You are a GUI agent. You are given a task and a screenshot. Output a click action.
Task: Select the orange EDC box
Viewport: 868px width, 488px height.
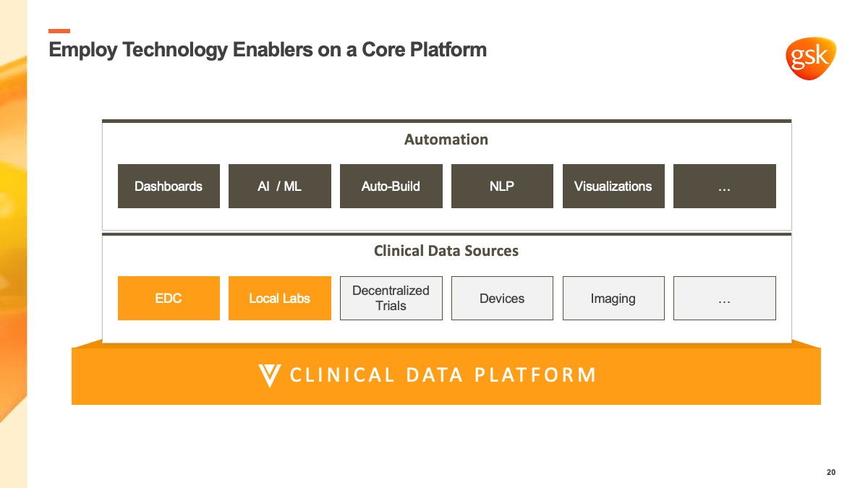[169, 298]
